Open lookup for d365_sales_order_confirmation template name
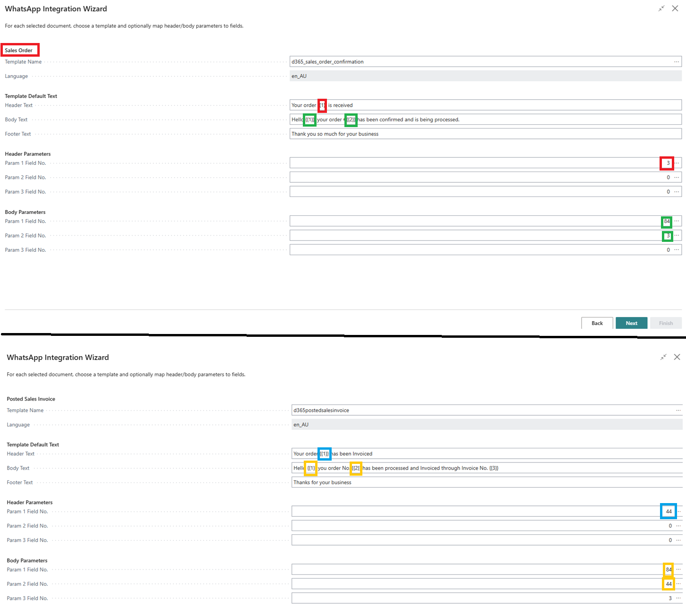Viewport: 686px width, 616px height. (677, 62)
